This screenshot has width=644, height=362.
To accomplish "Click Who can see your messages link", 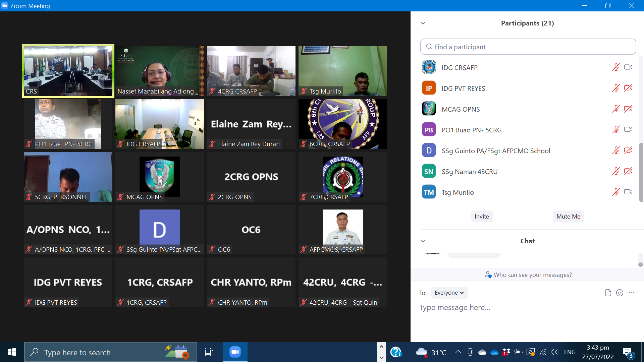I will (532, 275).
